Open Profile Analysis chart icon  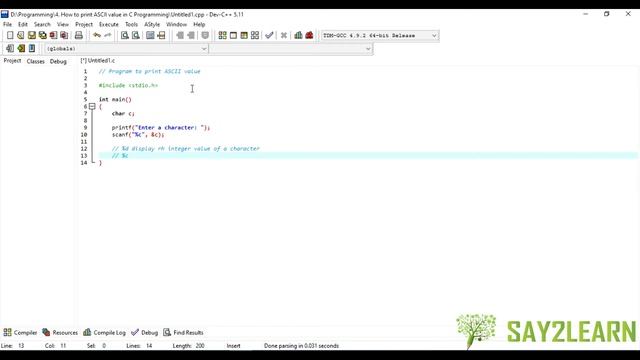coord(298,36)
